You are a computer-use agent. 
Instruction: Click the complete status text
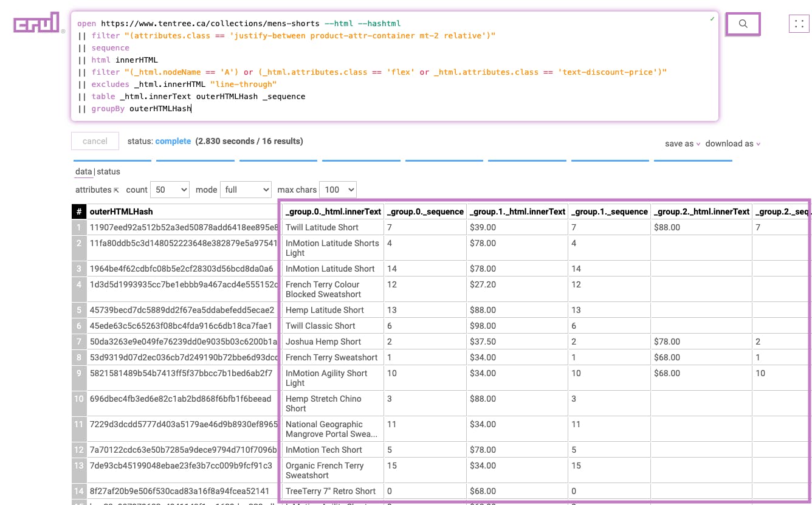pos(173,141)
